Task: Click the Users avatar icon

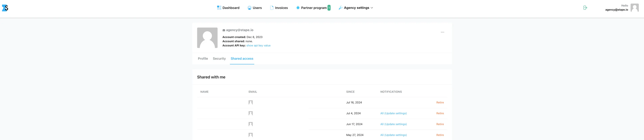Action: pyautogui.click(x=249, y=8)
